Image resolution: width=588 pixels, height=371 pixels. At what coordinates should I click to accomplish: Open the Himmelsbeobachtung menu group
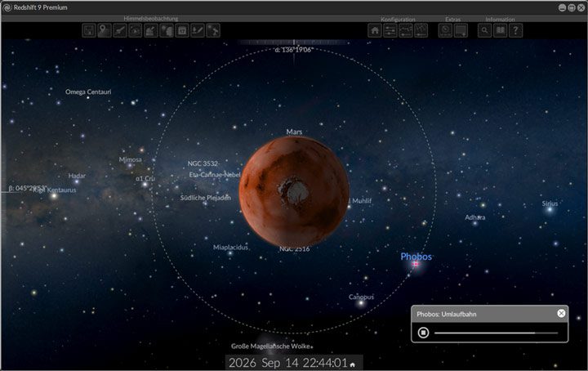click(x=151, y=18)
